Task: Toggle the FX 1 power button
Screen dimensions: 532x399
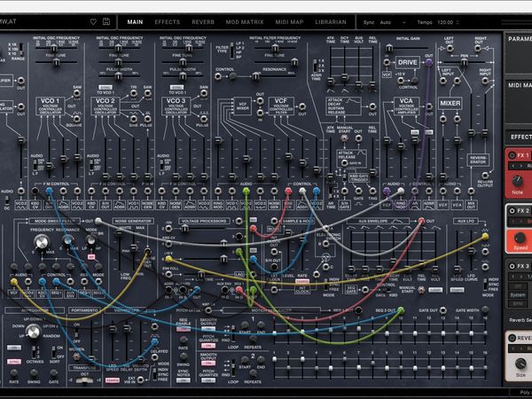Action: 512,155
